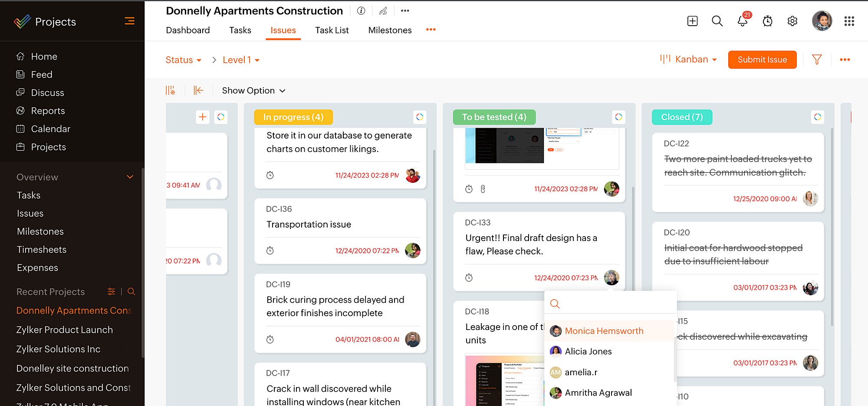Click the assignee search field in the popup
Image resolution: width=868 pixels, height=406 pixels.
(610, 304)
